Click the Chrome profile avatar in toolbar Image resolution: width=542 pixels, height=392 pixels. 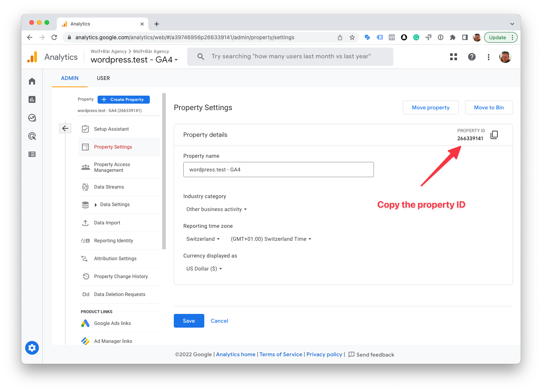[477, 37]
